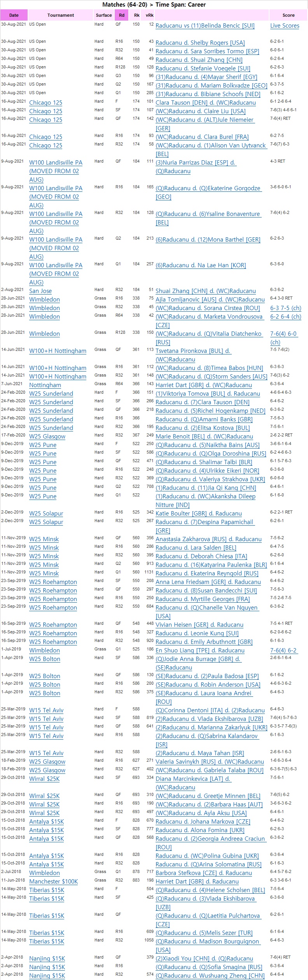Open Raducanu d. Naiktha Bains Pune final
This screenshot has width=308, height=980.
click(x=207, y=445)
